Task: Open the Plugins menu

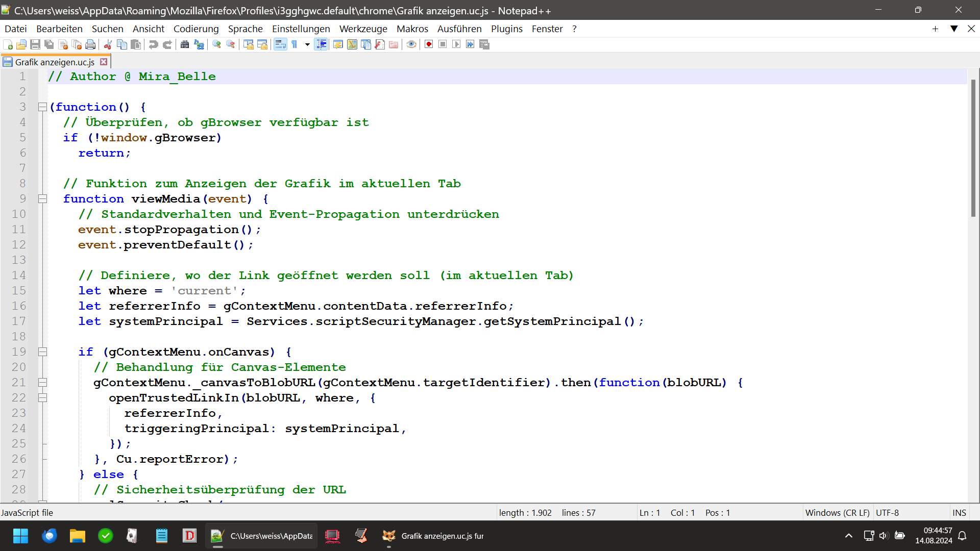Action: tap(506, 29)
